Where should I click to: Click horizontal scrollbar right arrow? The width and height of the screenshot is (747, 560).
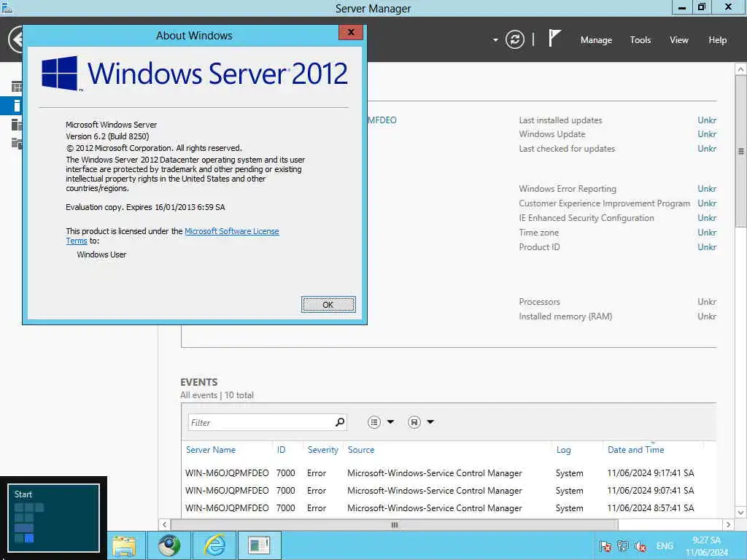point(728,525)
